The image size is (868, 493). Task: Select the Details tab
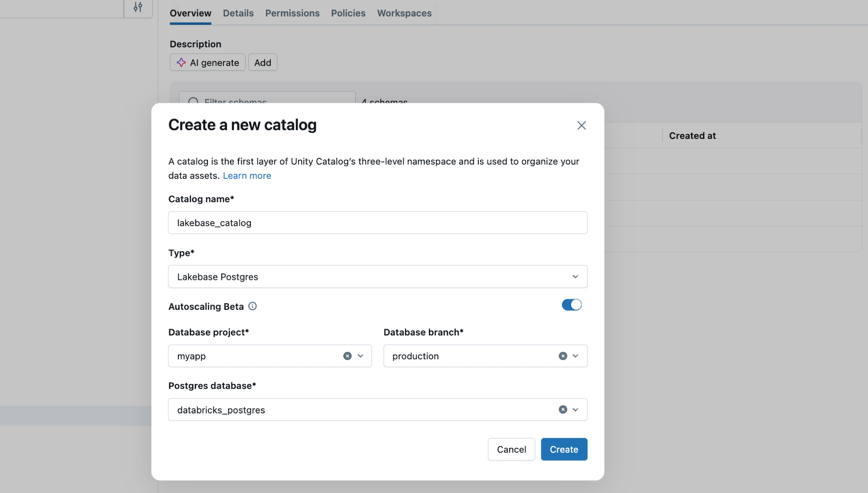click(238, 13)
